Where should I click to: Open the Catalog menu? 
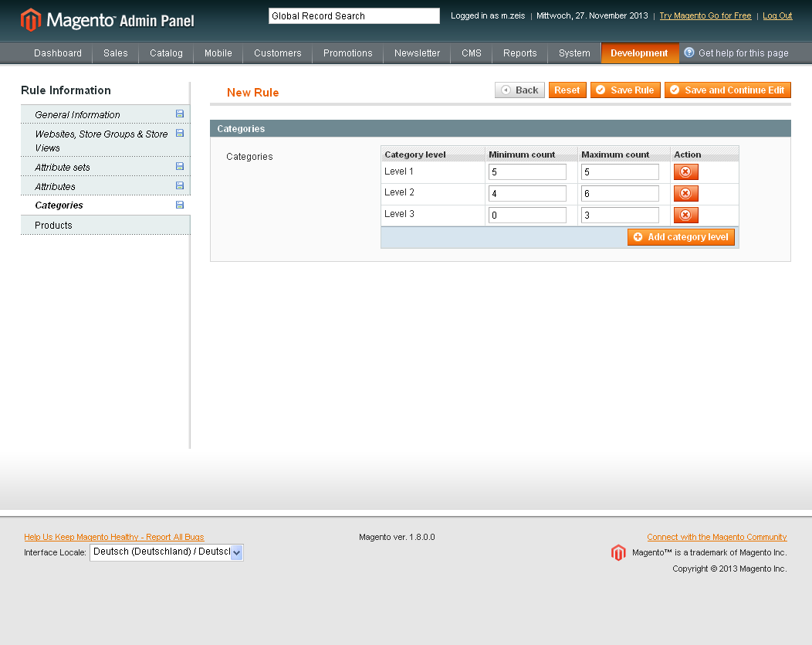(166, 53)
